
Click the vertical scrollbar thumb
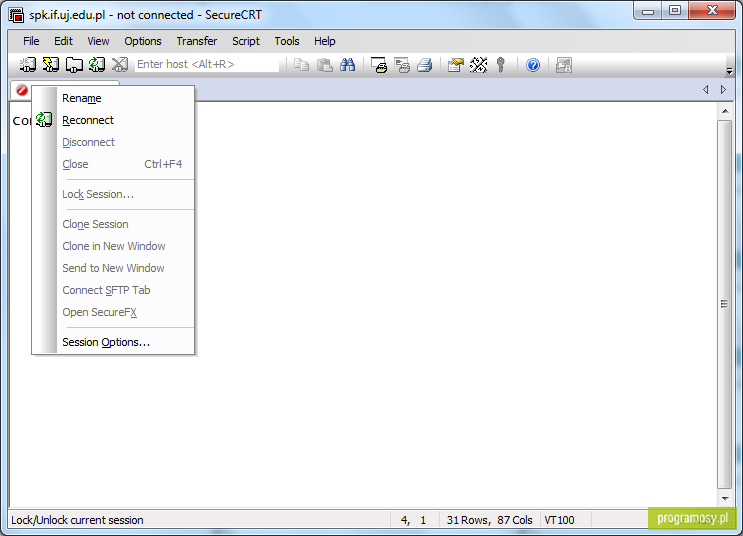coord(725,304)
